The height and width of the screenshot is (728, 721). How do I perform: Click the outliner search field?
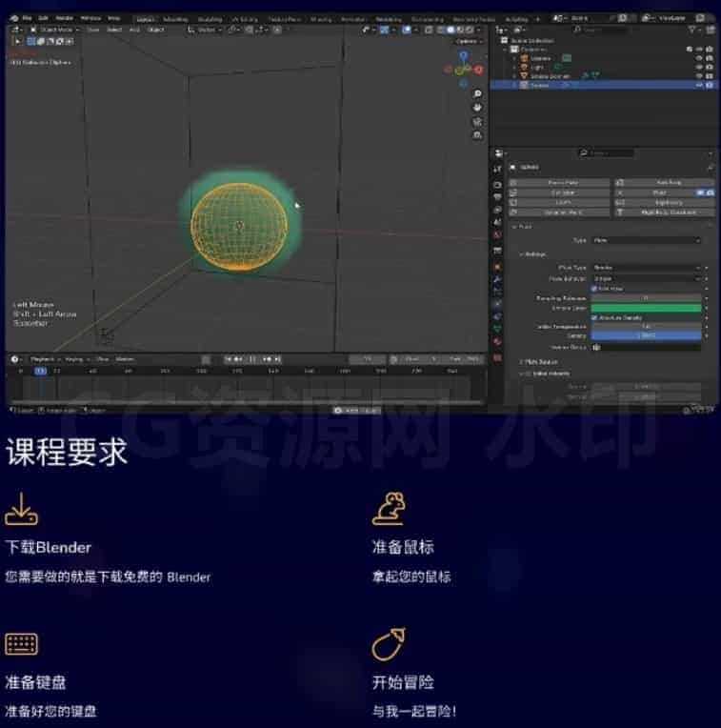[601, 30]
